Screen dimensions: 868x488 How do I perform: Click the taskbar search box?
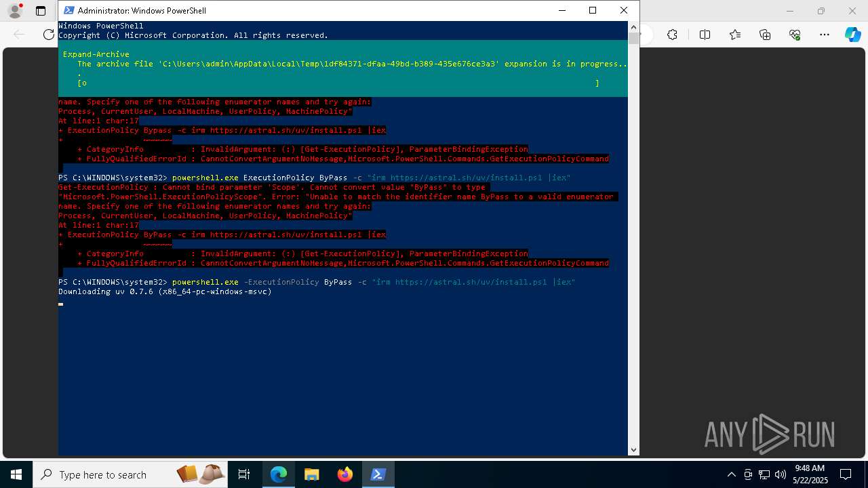coord(130,474)
